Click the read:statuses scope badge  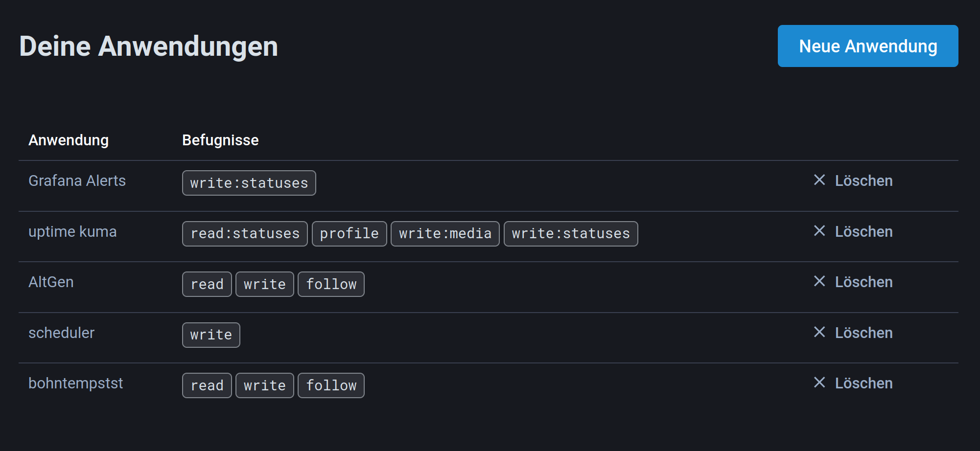click(x=245, y=234)
